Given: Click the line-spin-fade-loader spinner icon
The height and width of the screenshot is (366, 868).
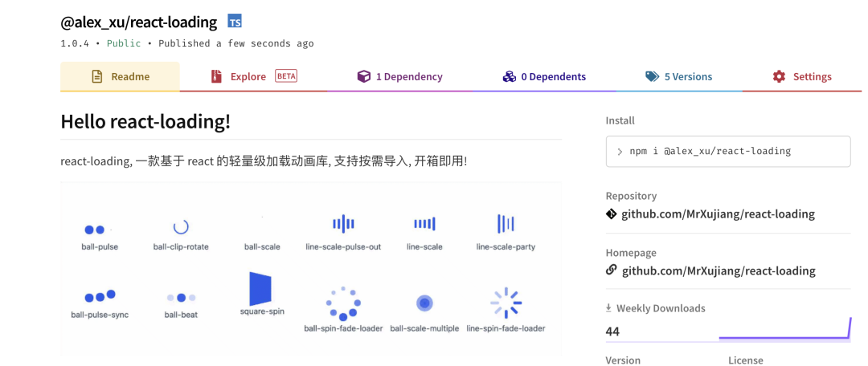Looking at the screenshot, I should coord(506,303).
